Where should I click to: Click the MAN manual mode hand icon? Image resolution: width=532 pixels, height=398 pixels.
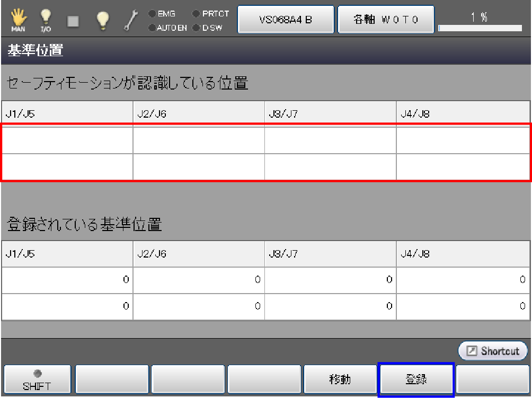click(x=18, y=20)
